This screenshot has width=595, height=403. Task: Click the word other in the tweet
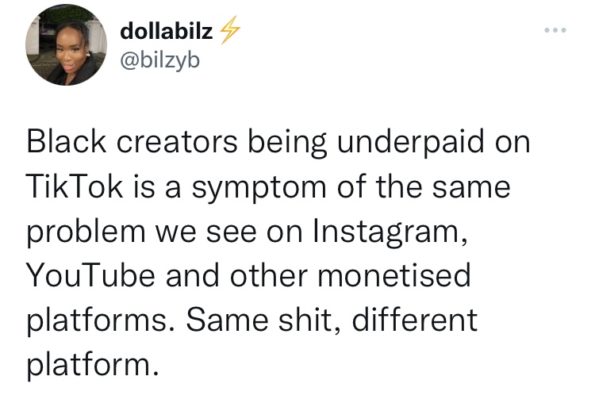coord(269,275)
